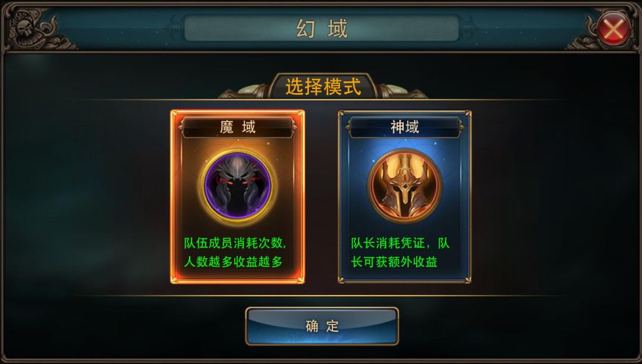This screenshot has height=364, width=642.
Task: Confirm the selection with the 确定 button
Action: (322, 326)
